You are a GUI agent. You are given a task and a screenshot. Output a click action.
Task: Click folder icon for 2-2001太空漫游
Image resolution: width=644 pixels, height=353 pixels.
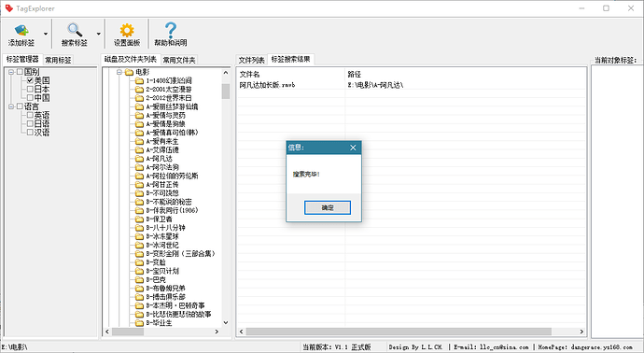[x=140, y=90]
